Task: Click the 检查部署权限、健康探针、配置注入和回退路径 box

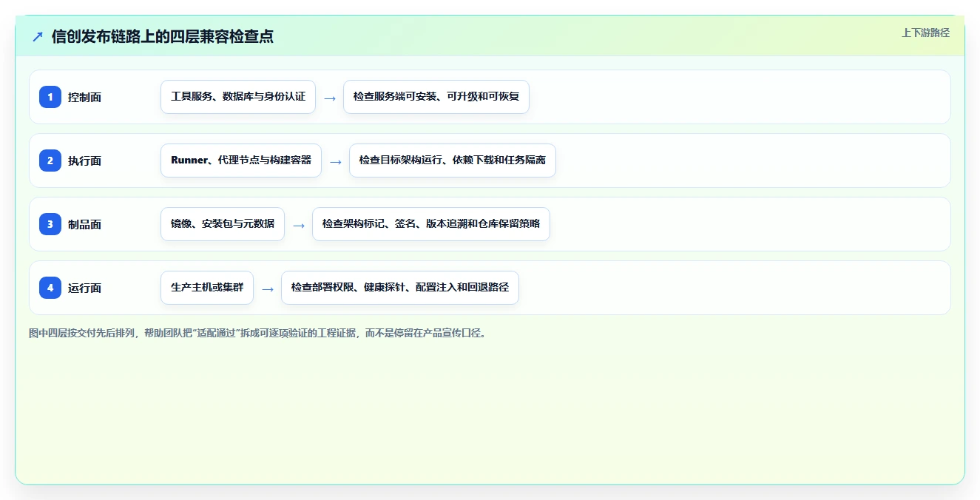Action: click(x=400, y=288)
